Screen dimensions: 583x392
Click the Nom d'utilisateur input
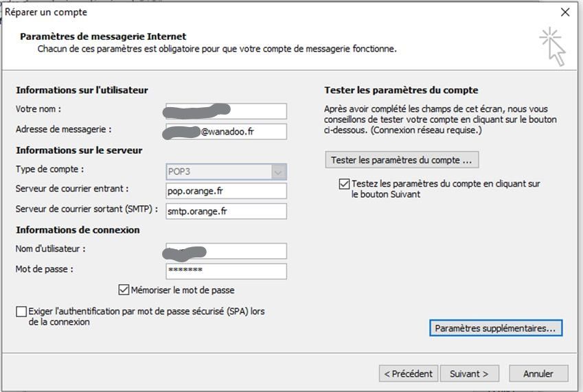coord(226,251)
